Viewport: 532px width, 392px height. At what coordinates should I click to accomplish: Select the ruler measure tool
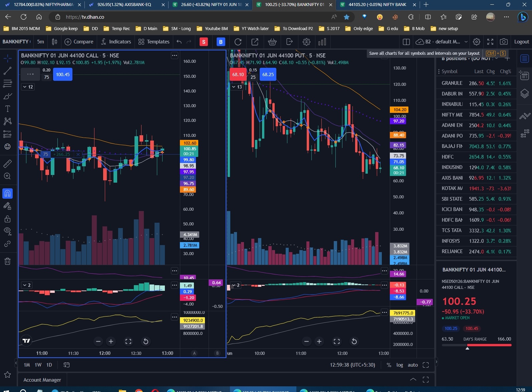pos(7,164)
